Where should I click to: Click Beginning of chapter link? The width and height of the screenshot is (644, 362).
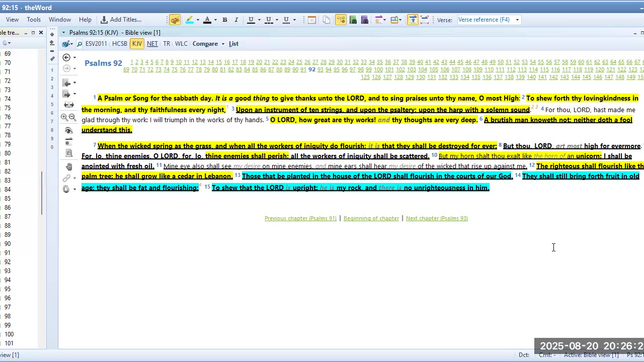371,218
